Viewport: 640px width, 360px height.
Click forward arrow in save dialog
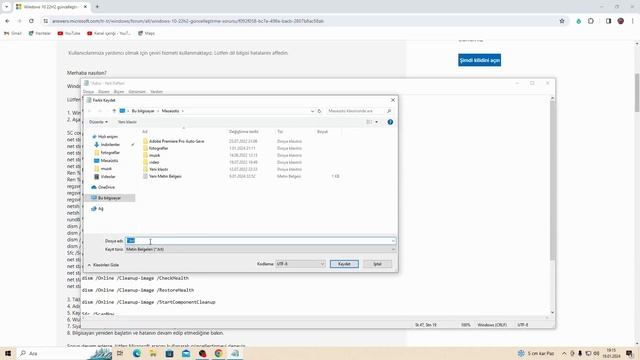tap(99, 111)
